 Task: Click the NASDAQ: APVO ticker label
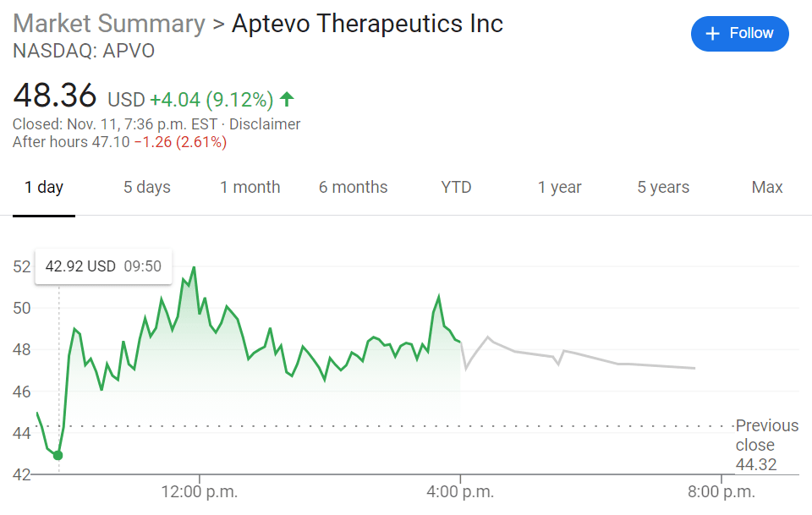pyautogui.click(x=83, y=51)
